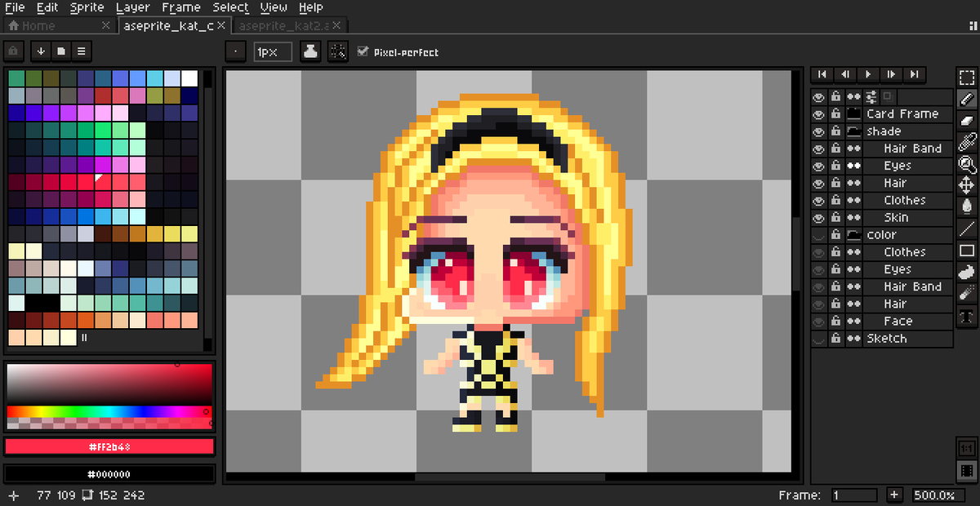This screenshot has height=506, width=980.
Task: Open the palette options hamburger menu
Action: (x=81, y=51)
